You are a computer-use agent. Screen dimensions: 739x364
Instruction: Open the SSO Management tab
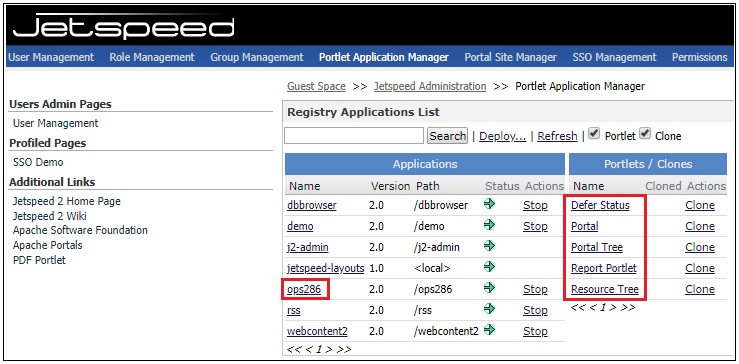point(614,58)
